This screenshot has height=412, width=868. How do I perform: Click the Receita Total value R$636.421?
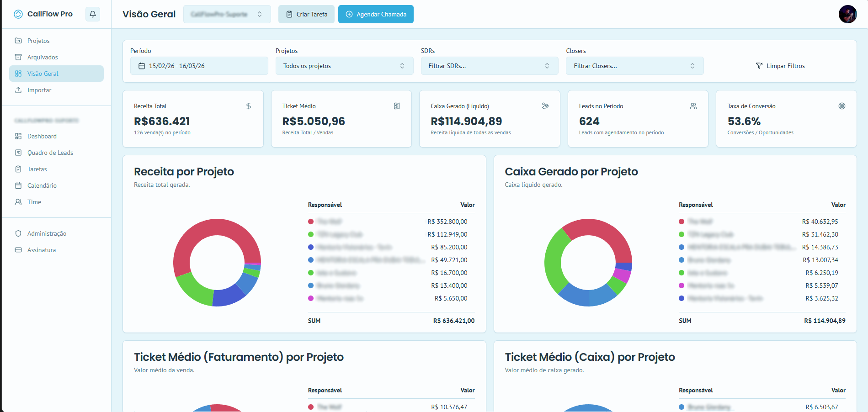[x=162, y=121]
